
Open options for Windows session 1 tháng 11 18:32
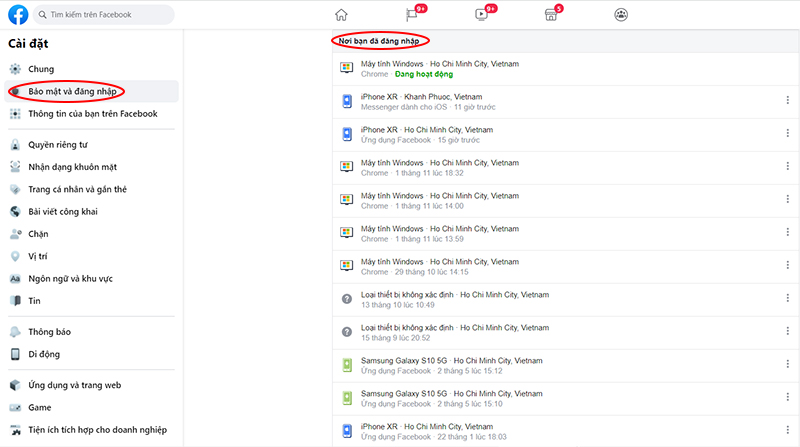(x=788, y=166)
